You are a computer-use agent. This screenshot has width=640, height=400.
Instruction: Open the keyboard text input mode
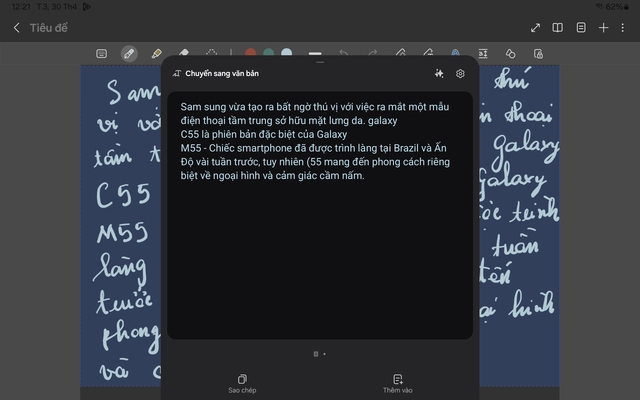[x=102, y=53]
